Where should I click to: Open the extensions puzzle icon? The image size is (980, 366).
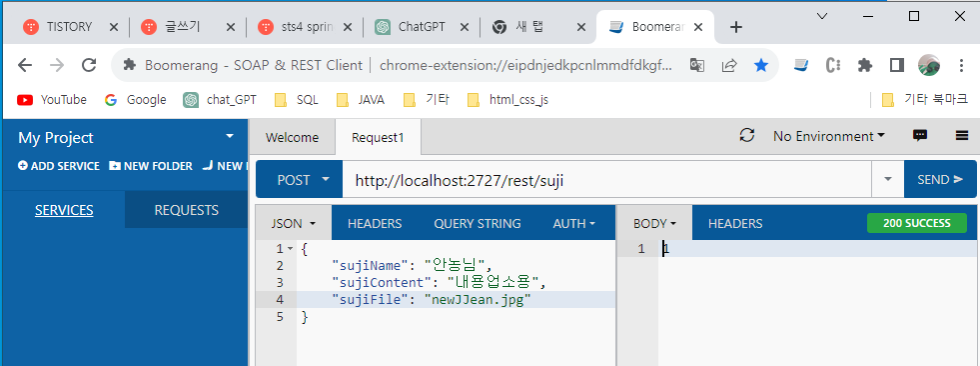tap(865, 65)
